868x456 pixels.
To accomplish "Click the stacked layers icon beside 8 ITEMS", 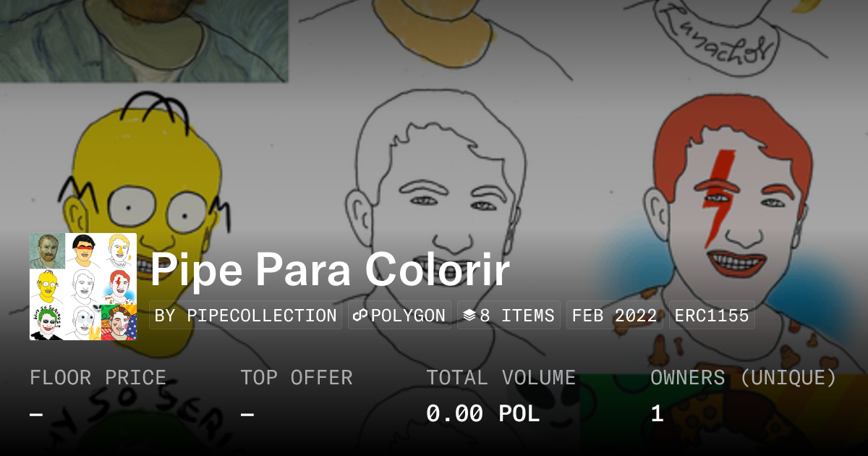I will pyautogui.click(x=469, y=316).
